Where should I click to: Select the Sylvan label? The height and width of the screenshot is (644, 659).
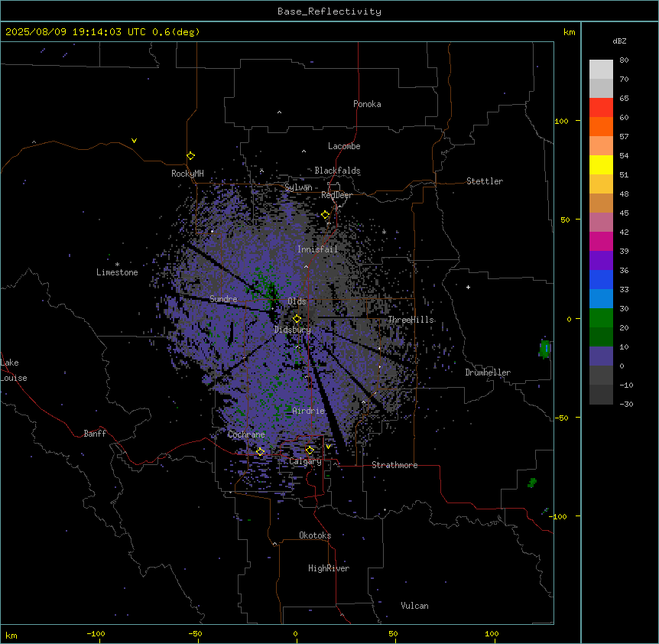pos(298,187)
